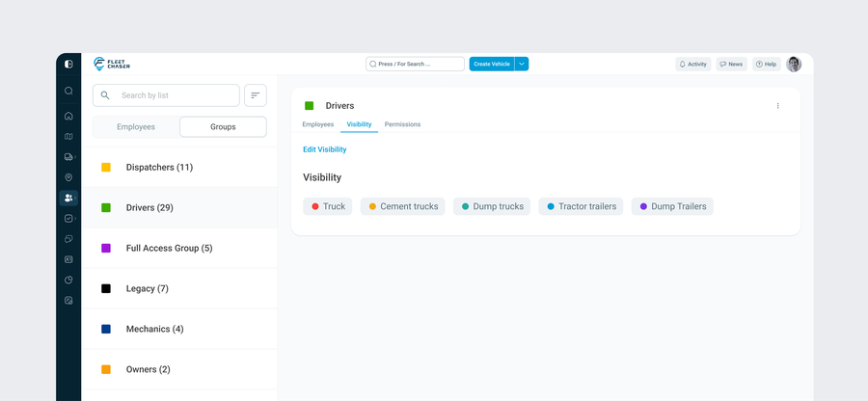868x401 pixels.
Task: Click the green swatch in the Drivers header
Action: coord(309,106)
